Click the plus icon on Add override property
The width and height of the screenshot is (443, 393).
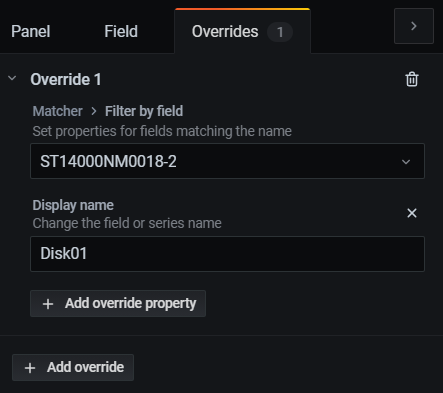[48, 304]
